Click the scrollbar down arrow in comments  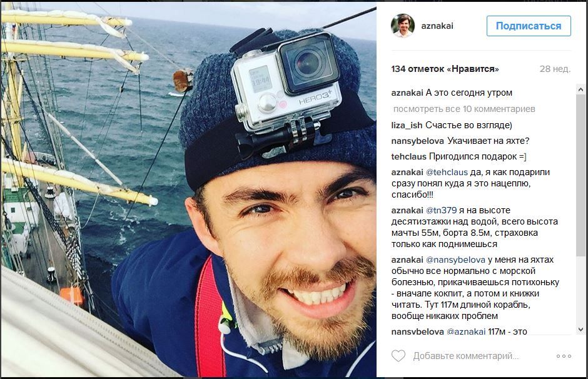(580, 330)
